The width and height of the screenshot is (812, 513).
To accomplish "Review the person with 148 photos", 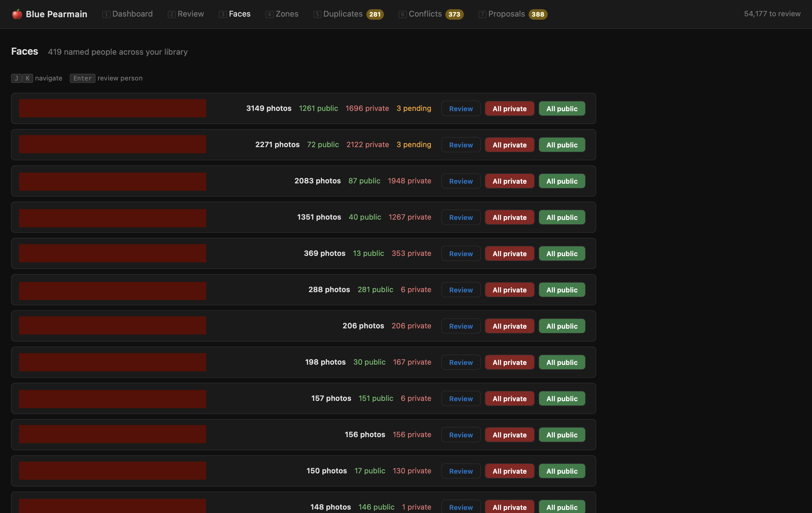I will click(461, 507).
